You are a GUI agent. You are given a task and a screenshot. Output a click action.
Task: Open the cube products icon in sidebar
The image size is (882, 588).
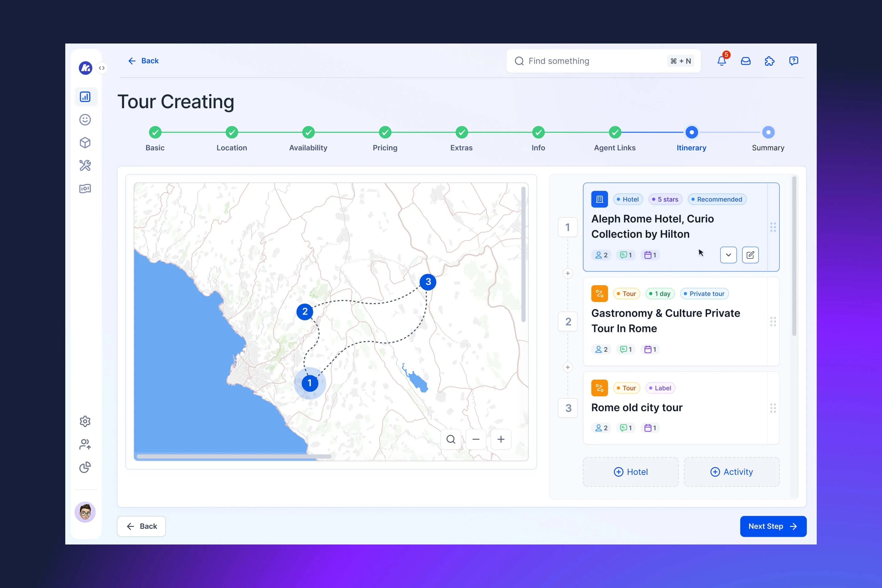[x=85, y=143]
